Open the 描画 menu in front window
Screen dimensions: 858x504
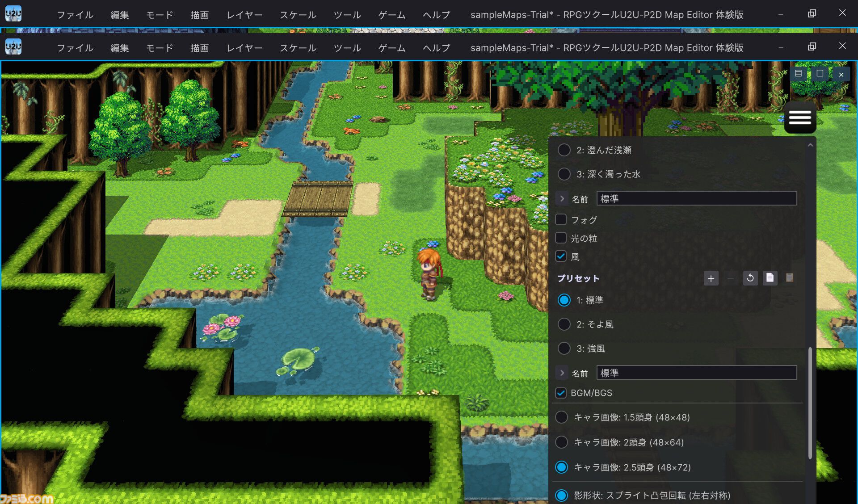[200, 48]
